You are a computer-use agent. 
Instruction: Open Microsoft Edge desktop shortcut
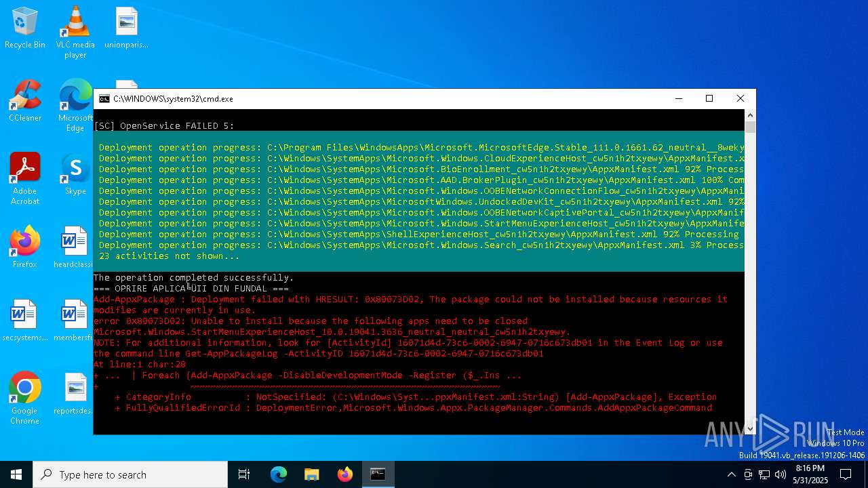(x=75, y=106)
